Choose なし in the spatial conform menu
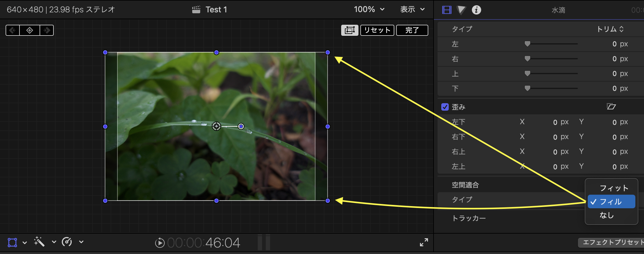The height and width of the screenshot is (254, 644). pos(607,215)
